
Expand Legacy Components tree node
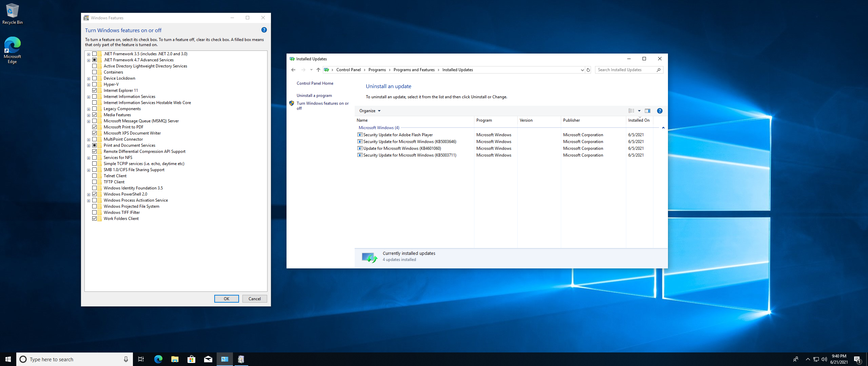point(88,109)
